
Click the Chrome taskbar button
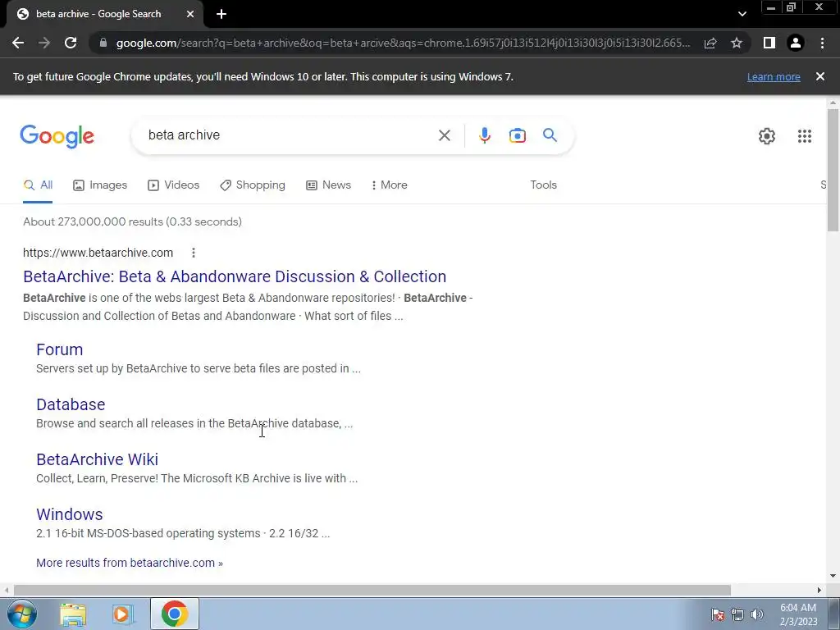174,614
